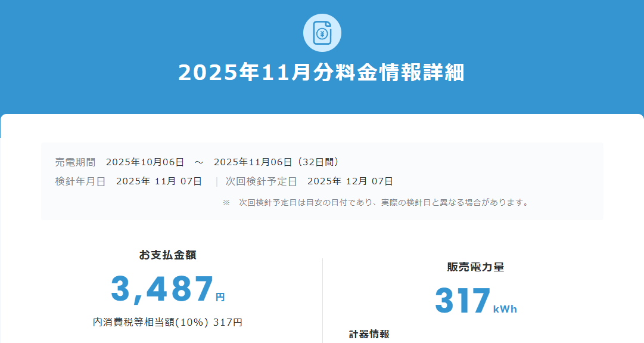Click the kWh unit label
The image size is (644, 343).
coord(505,309)
